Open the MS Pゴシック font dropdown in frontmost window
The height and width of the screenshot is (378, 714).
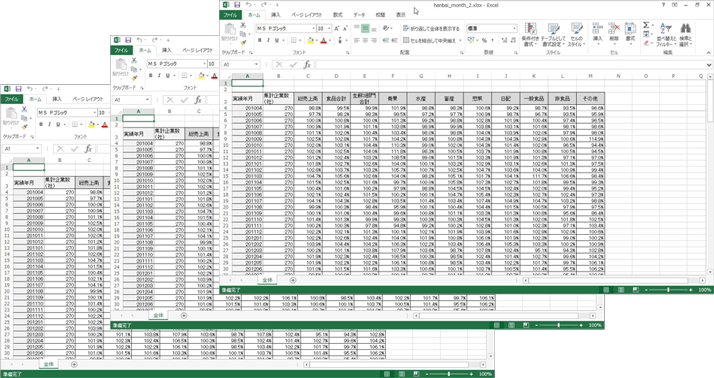tap(313, 28)
